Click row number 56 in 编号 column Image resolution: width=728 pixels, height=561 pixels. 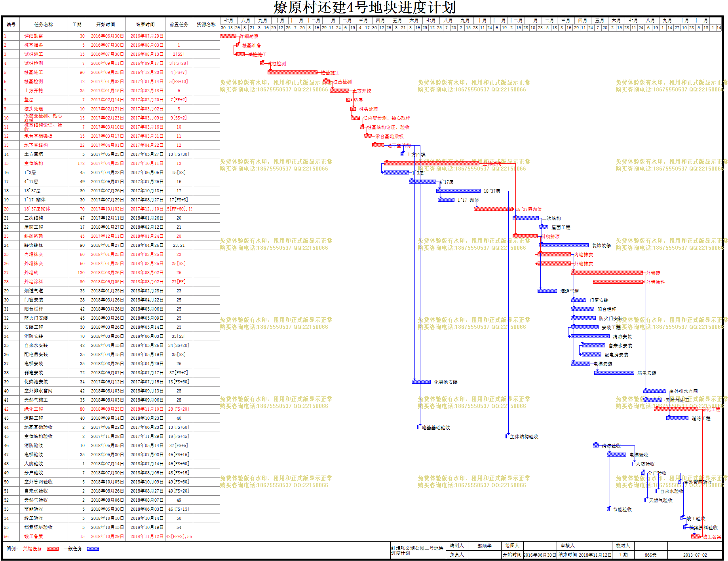point(6,536)
